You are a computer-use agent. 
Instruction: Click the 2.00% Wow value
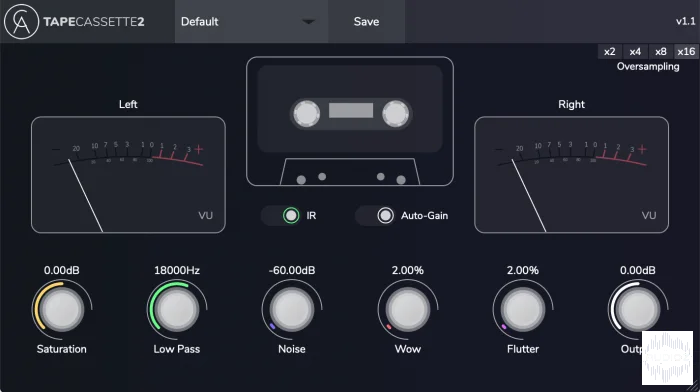408,270
